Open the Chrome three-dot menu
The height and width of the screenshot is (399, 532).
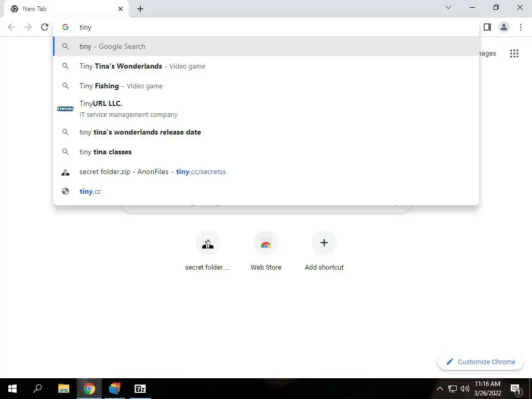521,27
